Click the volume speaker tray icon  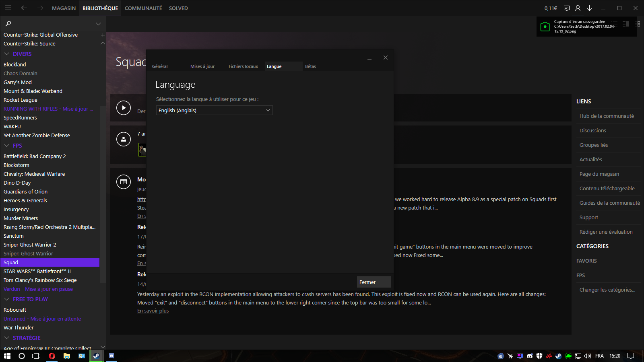[x=588, y=356]
